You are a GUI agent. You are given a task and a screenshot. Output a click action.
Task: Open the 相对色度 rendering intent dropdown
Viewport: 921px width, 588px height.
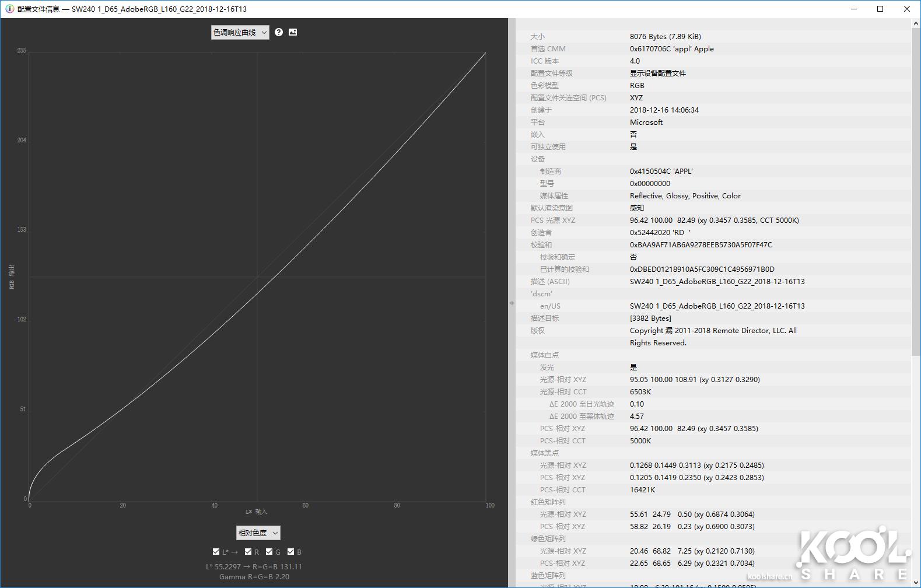(x=258, y=533)
